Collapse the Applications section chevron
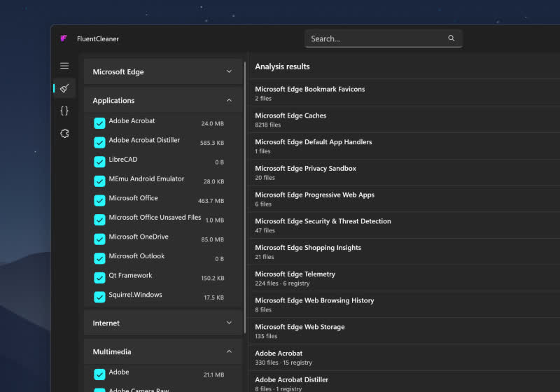The image size is (560, 392). point(229,100)
